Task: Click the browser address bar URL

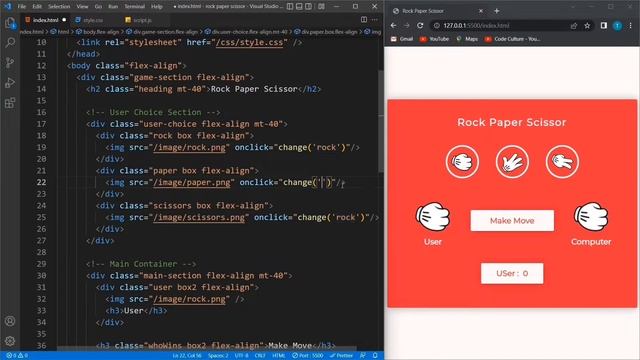Action: tap(476, 26)
